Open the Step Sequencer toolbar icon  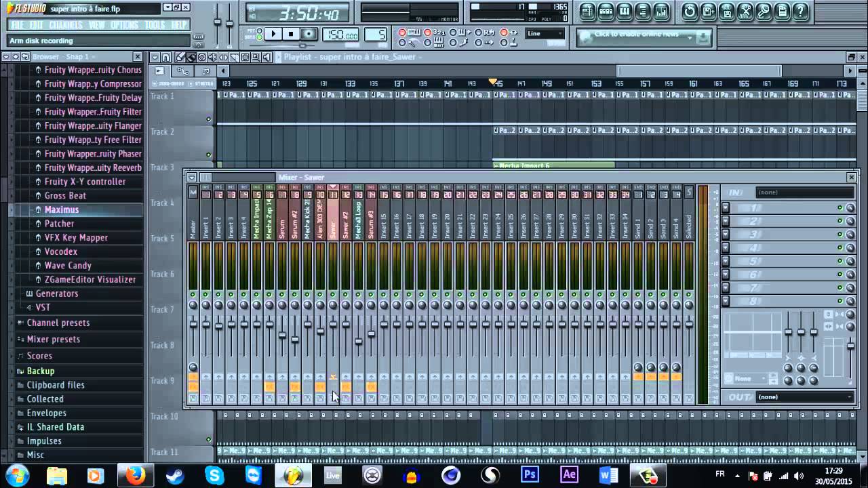coord(606,11)
